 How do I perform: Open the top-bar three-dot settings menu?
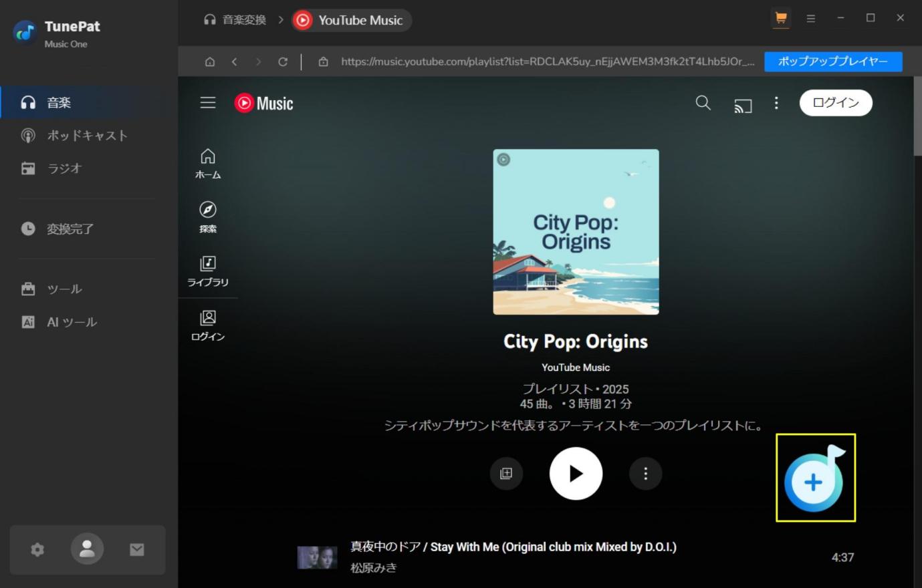point(776,103)
